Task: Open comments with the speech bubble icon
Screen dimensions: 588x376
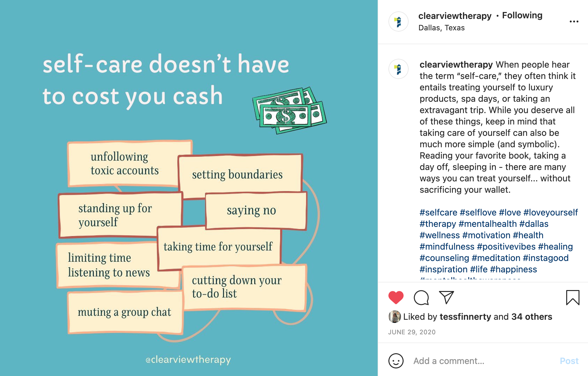Action: pyautogui.click(x=421, y=297)
